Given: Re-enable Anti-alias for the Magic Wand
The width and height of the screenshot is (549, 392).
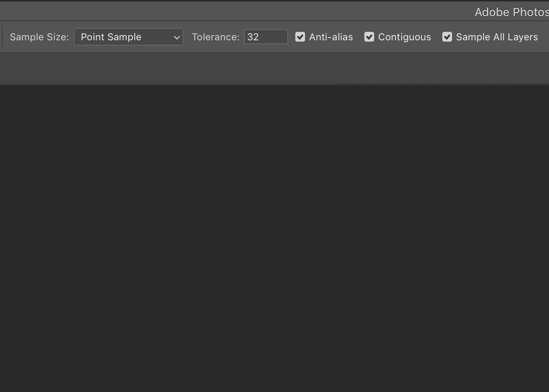Looking at the screenshot, I should click(x=300, y=37).
